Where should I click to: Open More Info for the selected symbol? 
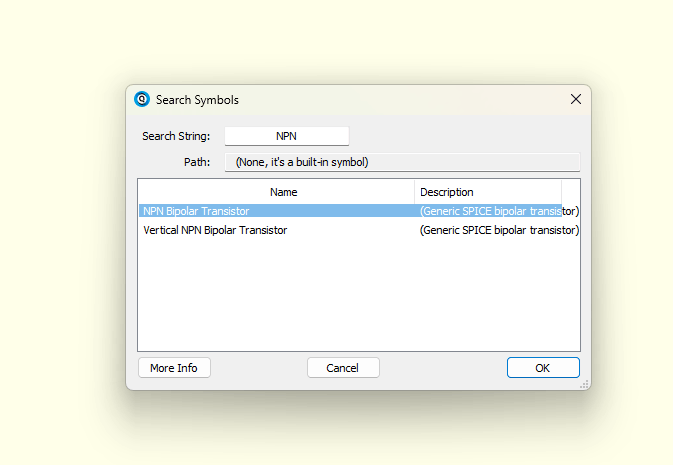[x=174, y=368]
